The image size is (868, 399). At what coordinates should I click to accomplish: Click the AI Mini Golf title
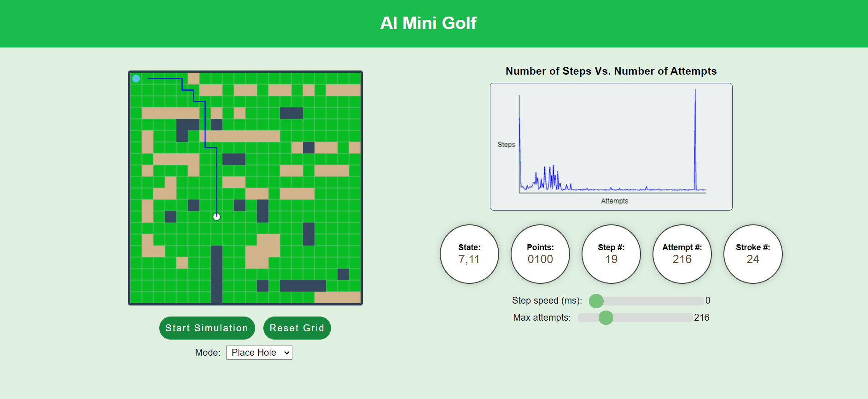point(428,23)
